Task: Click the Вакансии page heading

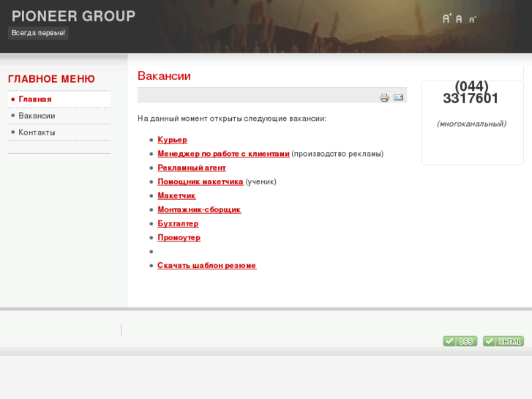Action: coord(164,75)
